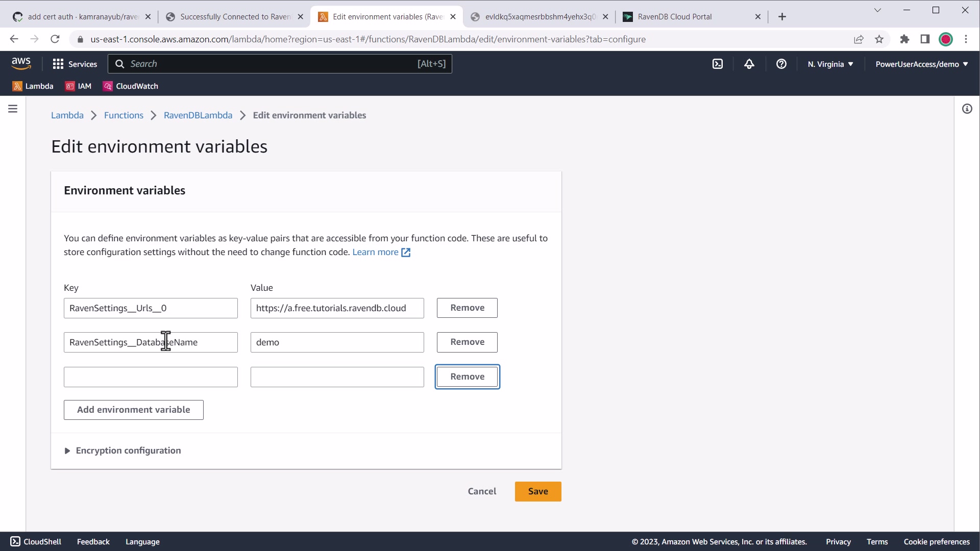The width and height of the screenshot is (980, 551).
Task: Open Feedback in the footer
Action: (x=93, y=542)
